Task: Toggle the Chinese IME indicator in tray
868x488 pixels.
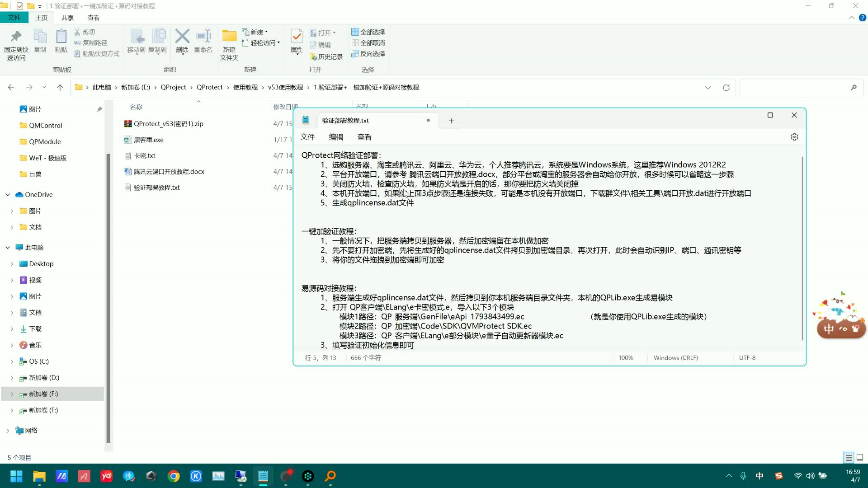Action: coord(759,476)
